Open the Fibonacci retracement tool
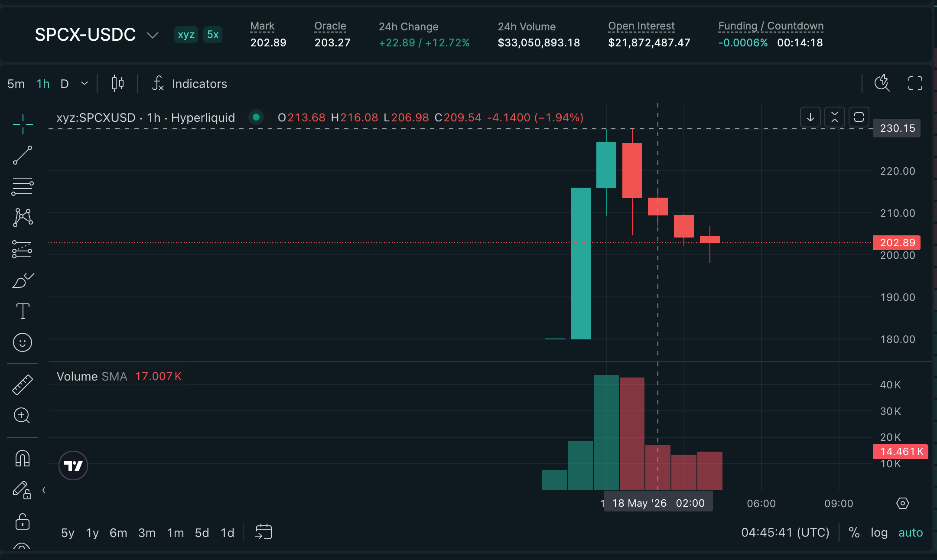The image size is (937, 560). point(23,186)
